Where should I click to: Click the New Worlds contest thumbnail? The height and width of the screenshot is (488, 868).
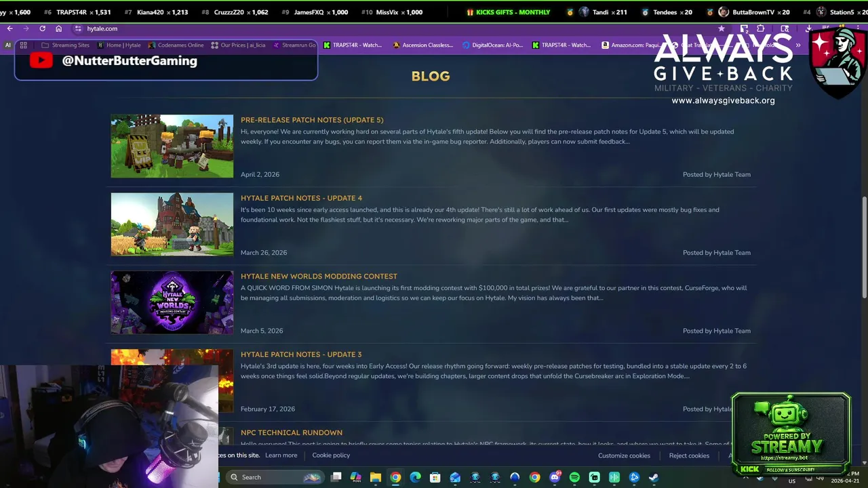tap(172, 302)
